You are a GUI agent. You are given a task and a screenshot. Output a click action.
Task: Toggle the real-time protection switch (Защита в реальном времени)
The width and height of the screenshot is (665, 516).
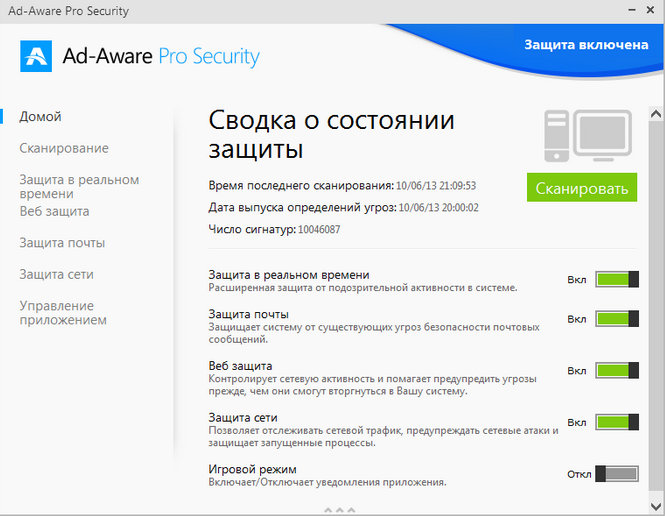(617, 279)
